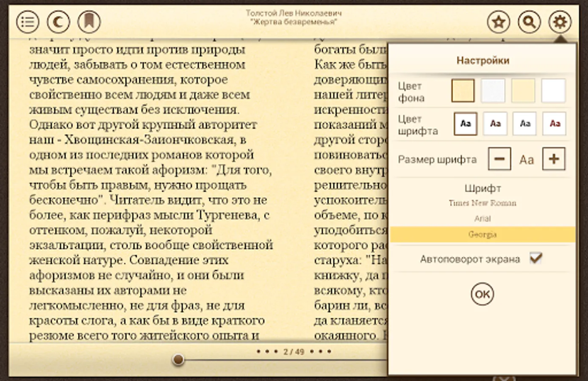Viewport: 588px width, 381px height.
Task: Increase font size with plus button
Action: pyautogui.click(x=554, y=159)
